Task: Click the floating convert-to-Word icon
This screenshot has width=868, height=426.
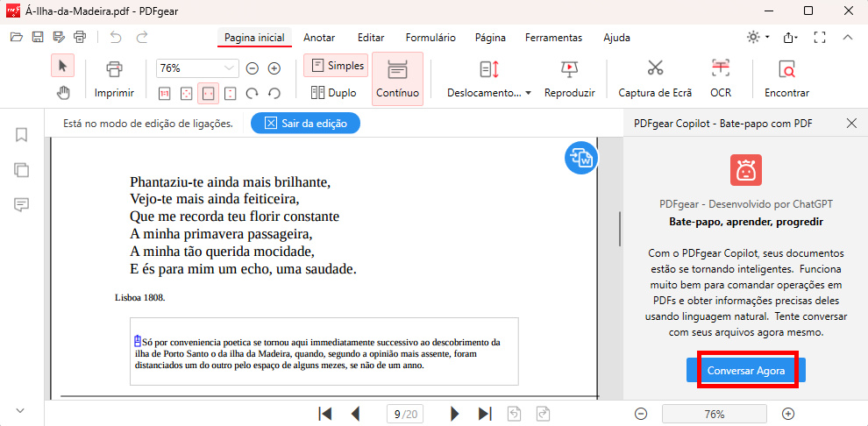Action: (580, 157)
